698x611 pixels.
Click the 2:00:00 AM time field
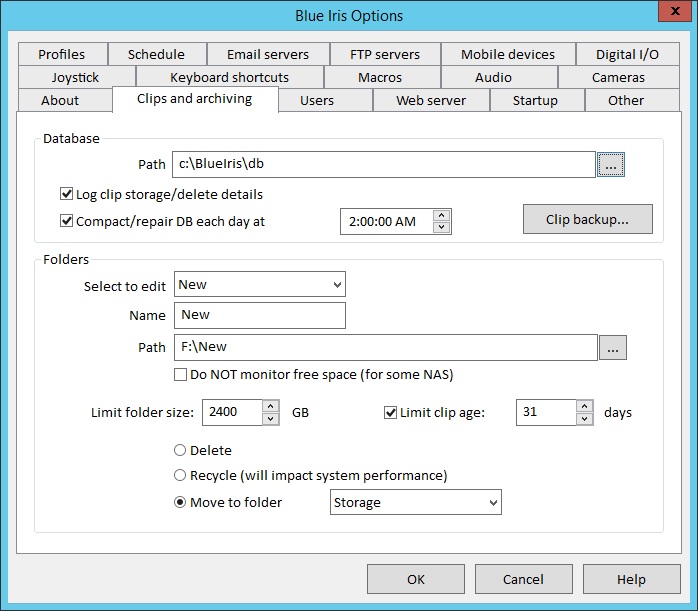coord(386,221)
